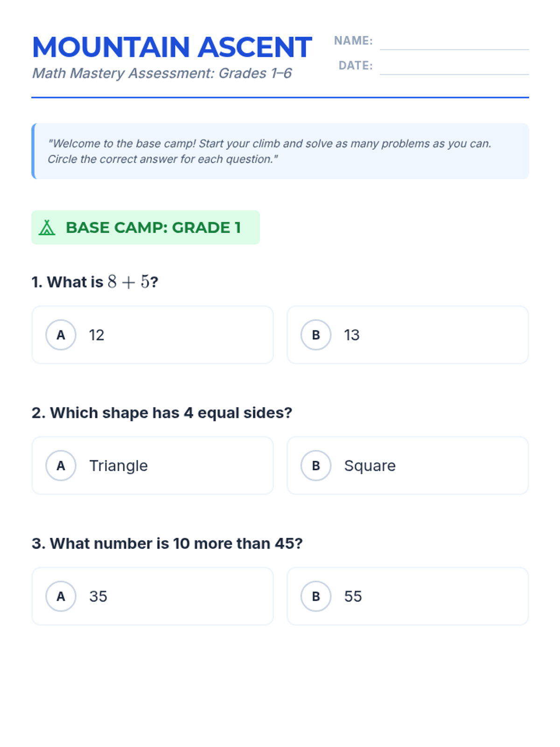Click the word Square in the answers

tap(370, 465)
